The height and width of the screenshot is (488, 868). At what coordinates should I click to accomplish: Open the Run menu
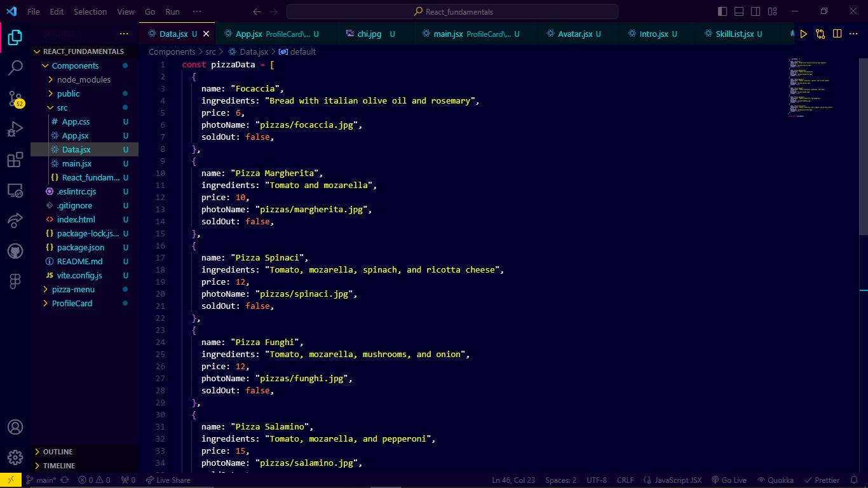pos(172,11)
